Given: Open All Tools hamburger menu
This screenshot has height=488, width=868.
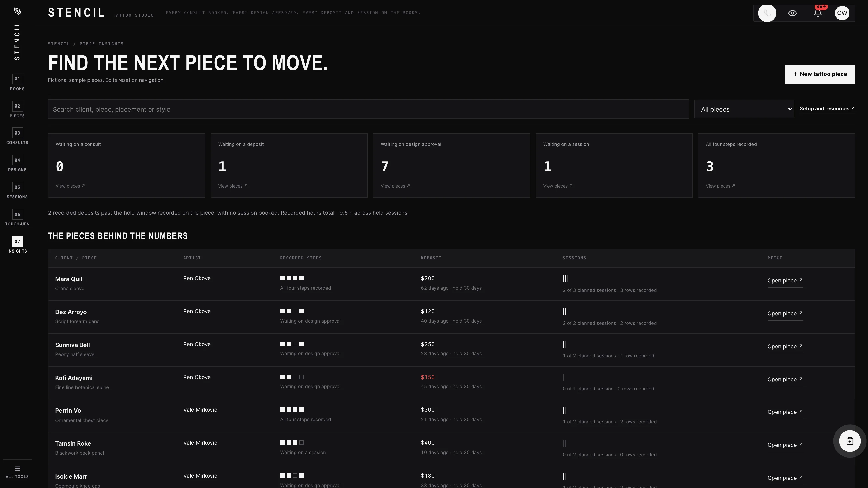Looking at the screenshot, I should [x=17, y=472].
